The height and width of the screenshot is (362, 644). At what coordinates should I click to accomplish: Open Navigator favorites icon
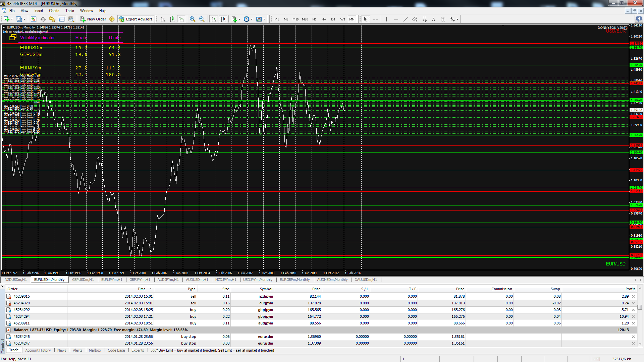pyautogui.click(x=52, y=19)
